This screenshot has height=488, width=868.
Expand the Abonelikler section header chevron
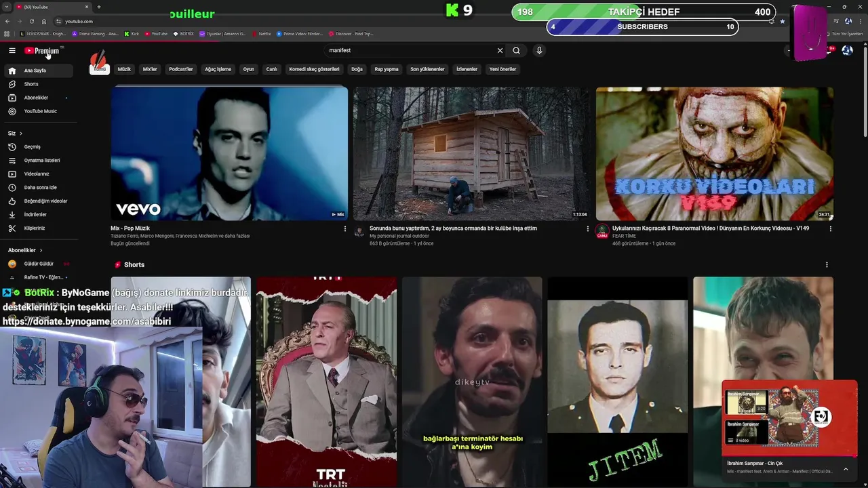coord(41,250)
